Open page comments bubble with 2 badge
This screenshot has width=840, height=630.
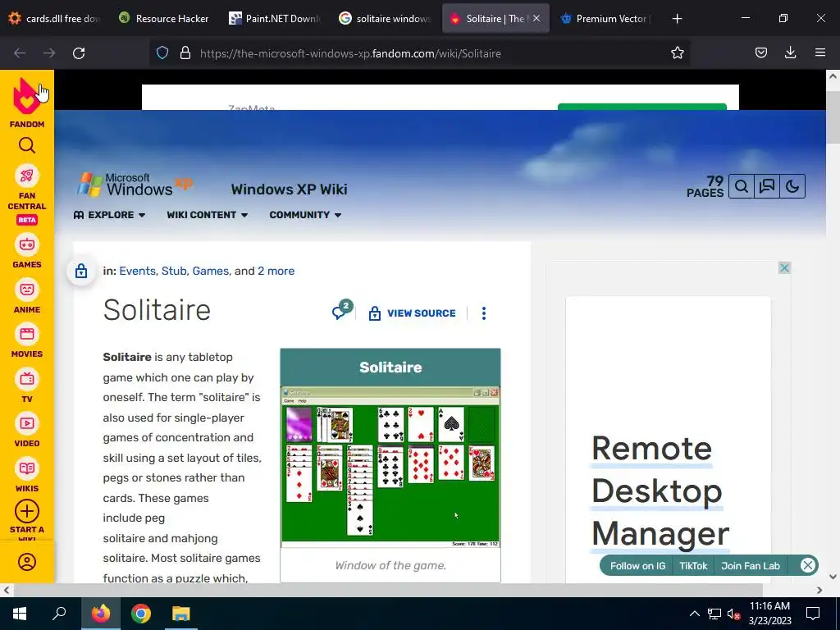[342, 309]
